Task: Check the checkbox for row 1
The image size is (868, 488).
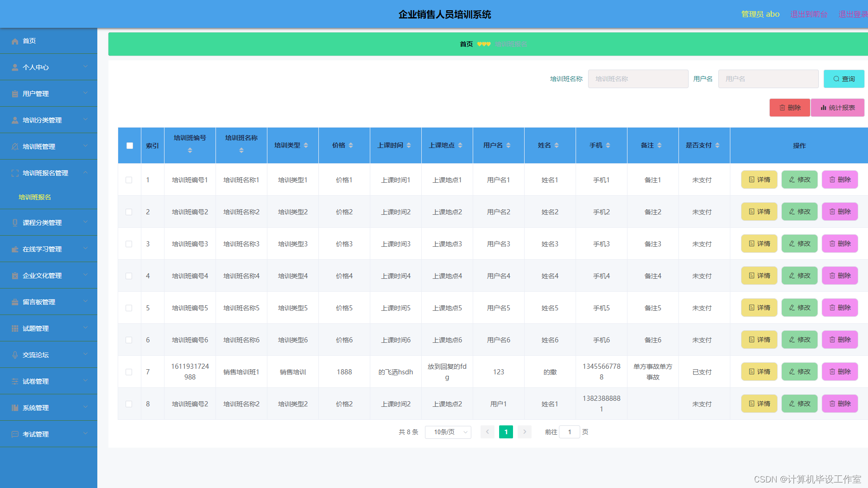Action: click(x=129, y=180)
